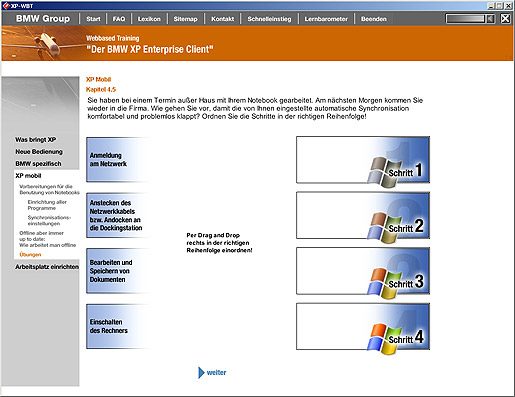Minimize the XP-WBT window
Screen dimensions: 515x397
(491, 6)
